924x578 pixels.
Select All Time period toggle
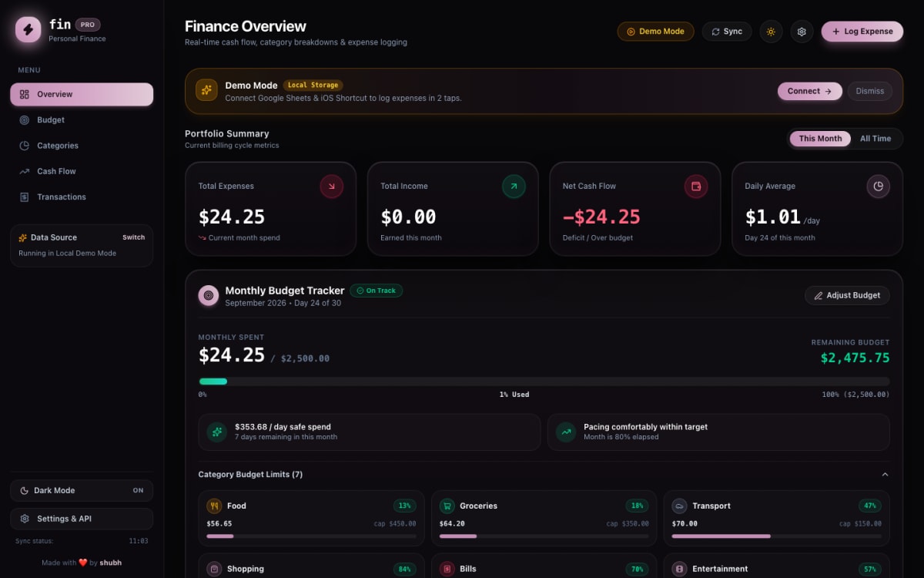click(x=875, y=139)
